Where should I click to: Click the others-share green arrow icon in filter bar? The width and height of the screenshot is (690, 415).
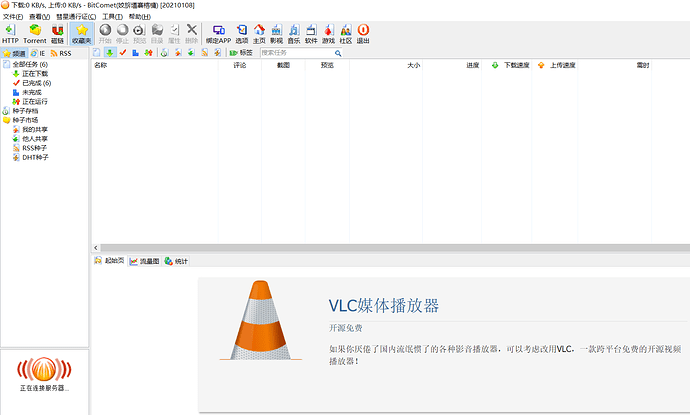191,52
